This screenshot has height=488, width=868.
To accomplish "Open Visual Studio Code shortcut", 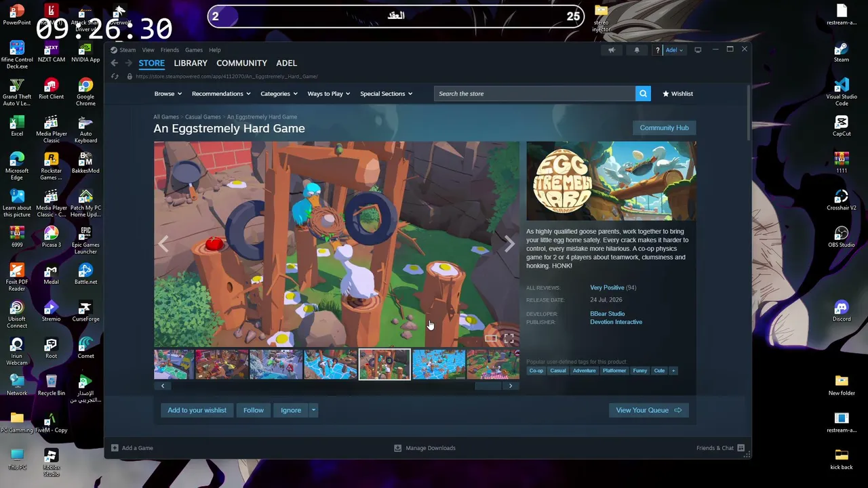I will (x=842, y=92).
